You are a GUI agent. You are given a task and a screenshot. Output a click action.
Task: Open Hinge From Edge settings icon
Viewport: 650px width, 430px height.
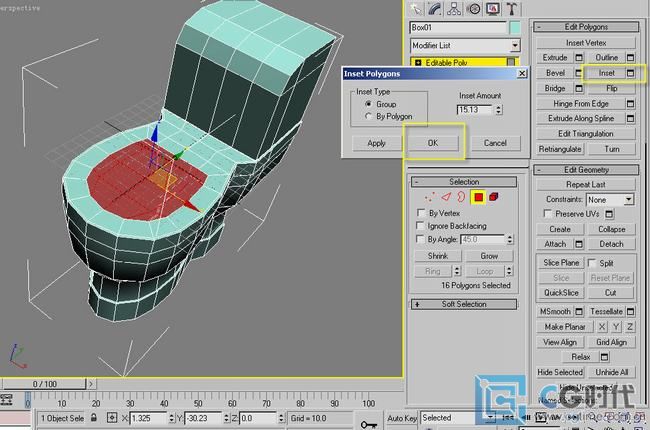tap(631, 104)
